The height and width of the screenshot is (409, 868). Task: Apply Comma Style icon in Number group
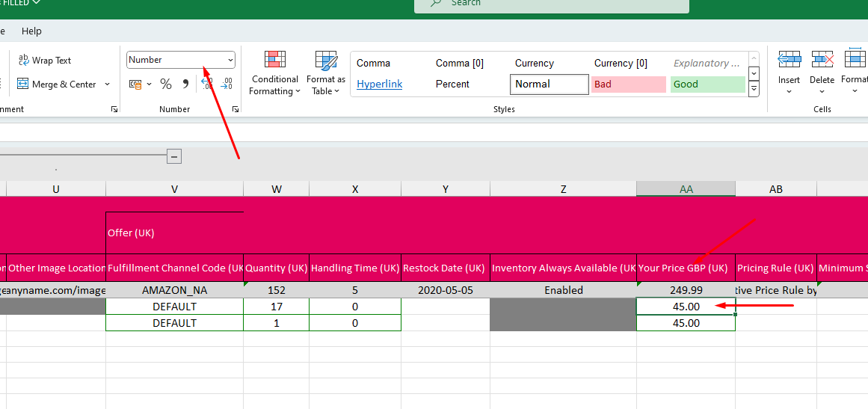click(186, 84)
